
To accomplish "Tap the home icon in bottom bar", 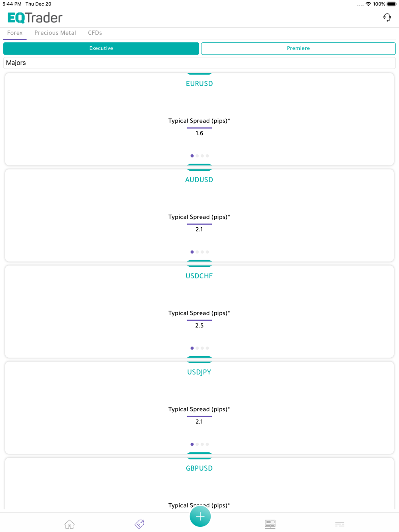I will click(x=69, y=524).
